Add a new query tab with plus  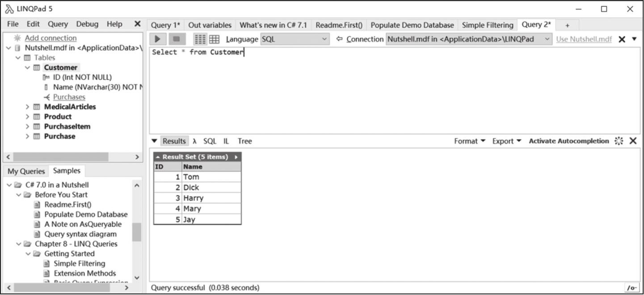568,26
